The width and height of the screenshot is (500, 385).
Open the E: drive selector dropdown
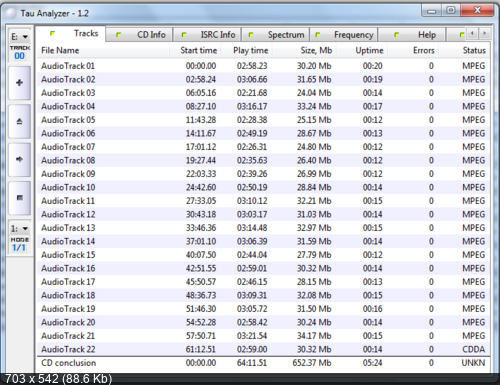tap(20, 37)
